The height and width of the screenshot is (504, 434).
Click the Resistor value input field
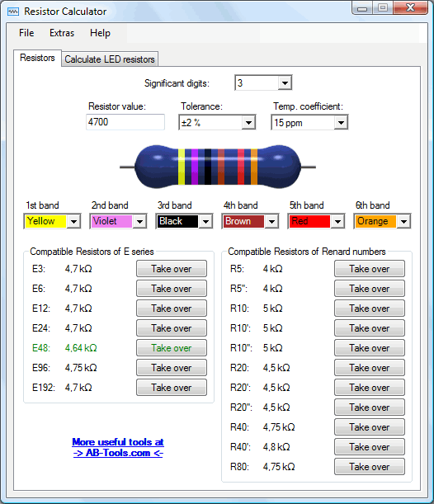click(125, 122)
